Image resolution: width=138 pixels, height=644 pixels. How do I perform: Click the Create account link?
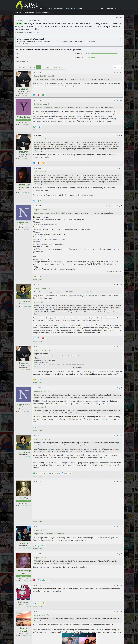23,43
